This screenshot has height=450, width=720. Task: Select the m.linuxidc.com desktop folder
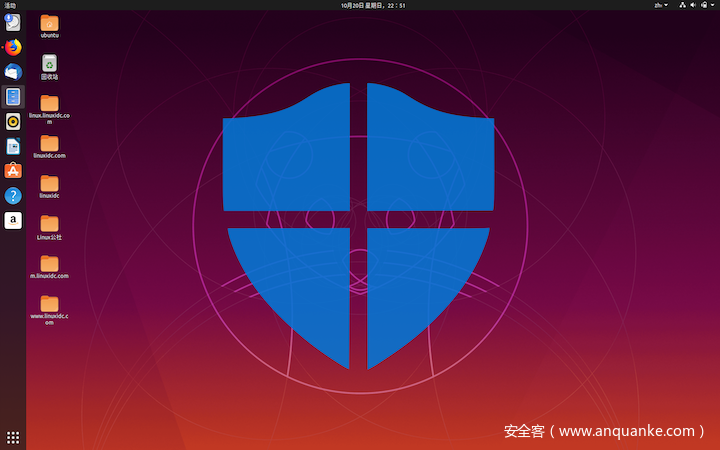[49, 267]
